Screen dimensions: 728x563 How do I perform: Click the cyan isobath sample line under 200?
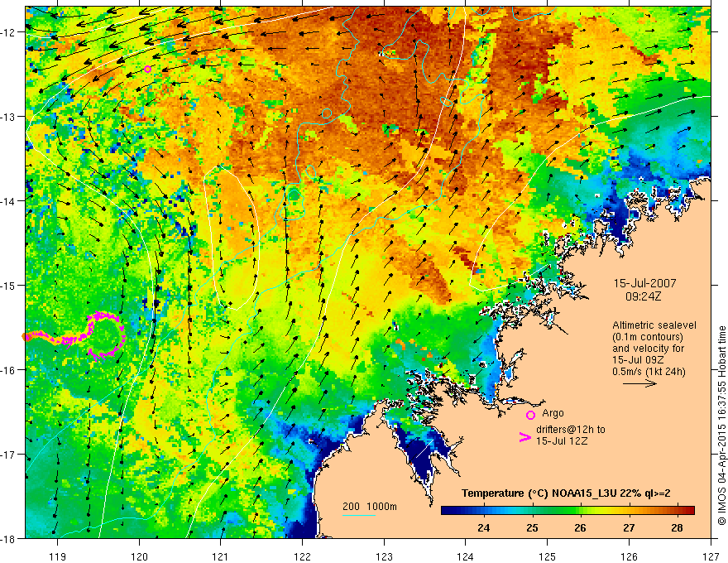tap(359, 515)
